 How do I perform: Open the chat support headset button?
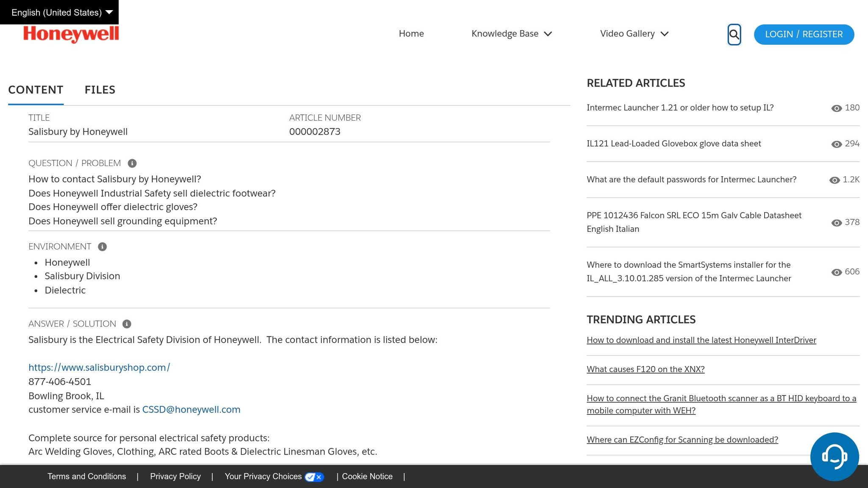[835, 457]
